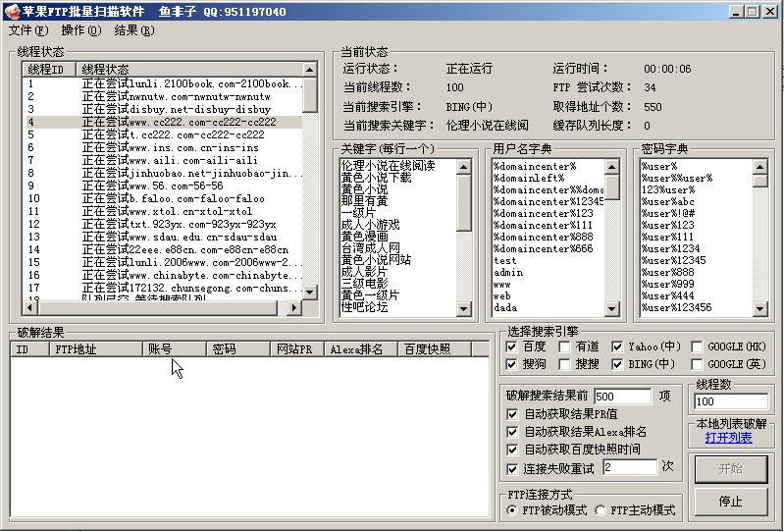
Task: Click the apple app icon in title bar
Action: click(12, 11)
